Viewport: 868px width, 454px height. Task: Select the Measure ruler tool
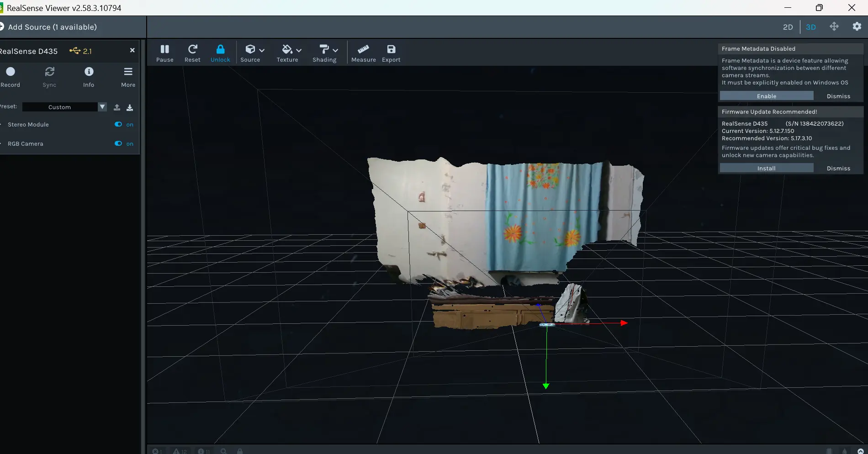pyautogui.click(x=363, y=53)
